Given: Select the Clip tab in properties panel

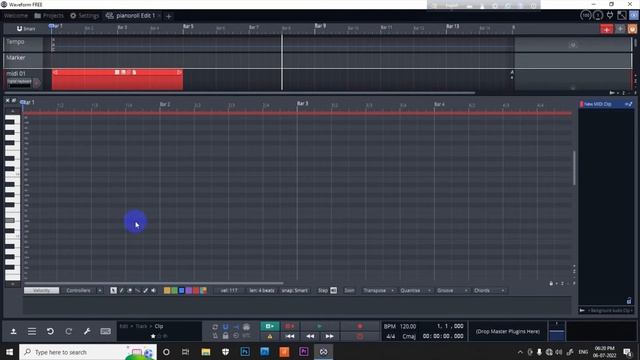Looking at the screenshot, I should 159,326.
